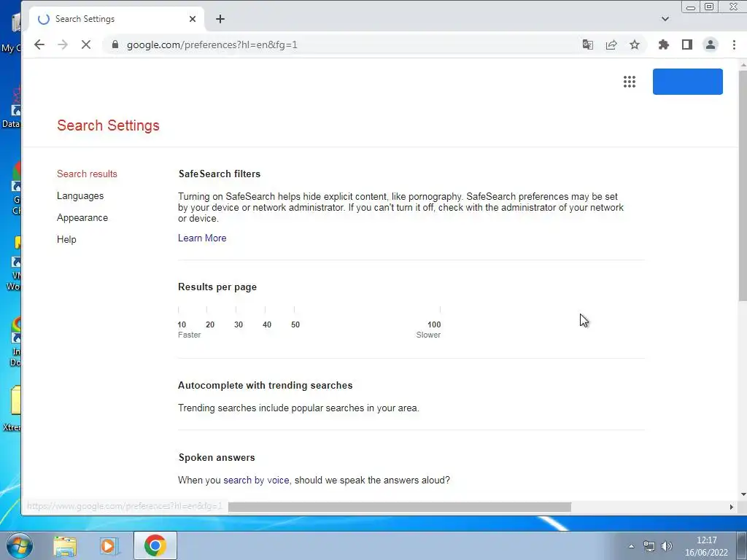Click the 'Slower' slider label
747x560 pixels.
428,335
